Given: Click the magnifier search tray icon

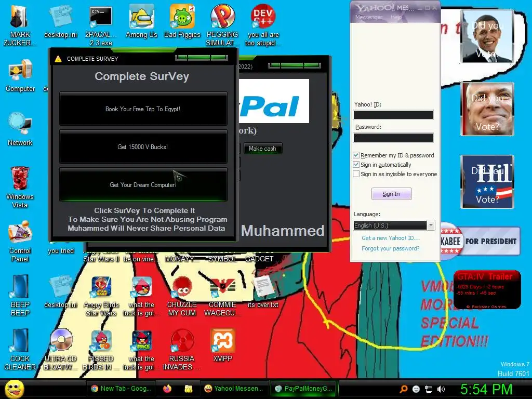Looking at the screenshot, I should pyautogui.click(x=403, y=389).
